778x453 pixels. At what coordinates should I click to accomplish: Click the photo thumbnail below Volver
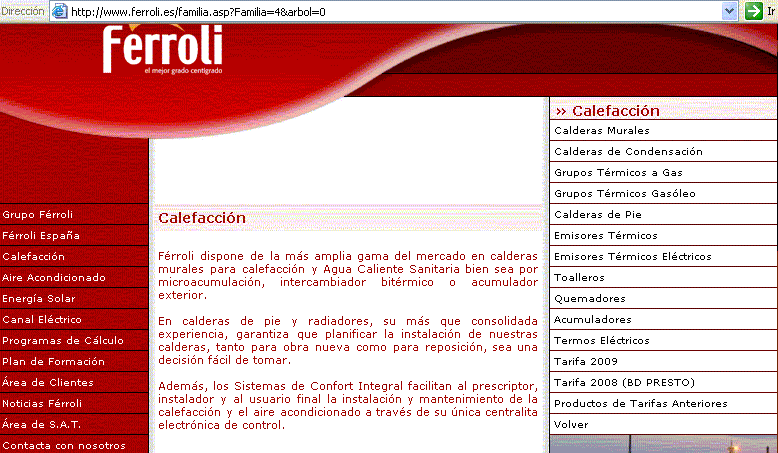(663, 444)
